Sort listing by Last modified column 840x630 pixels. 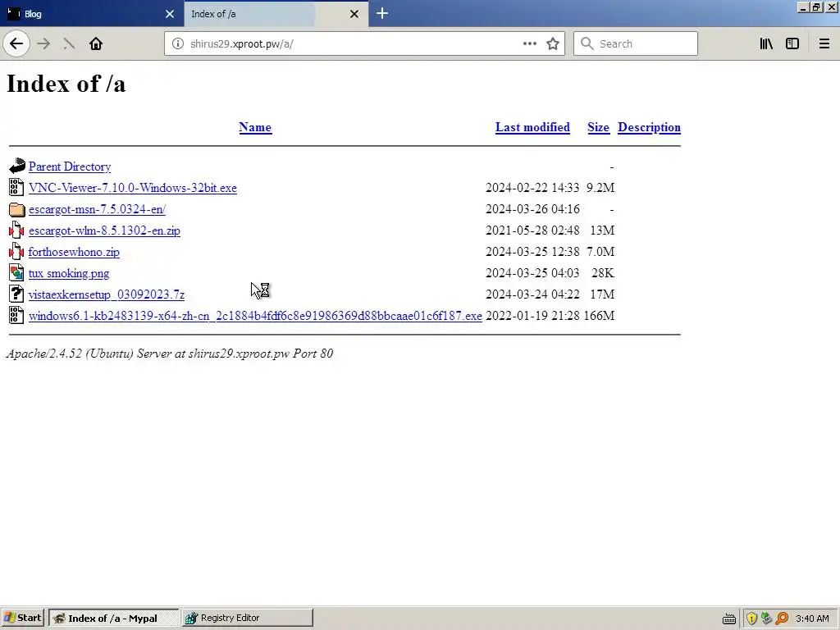532,127
